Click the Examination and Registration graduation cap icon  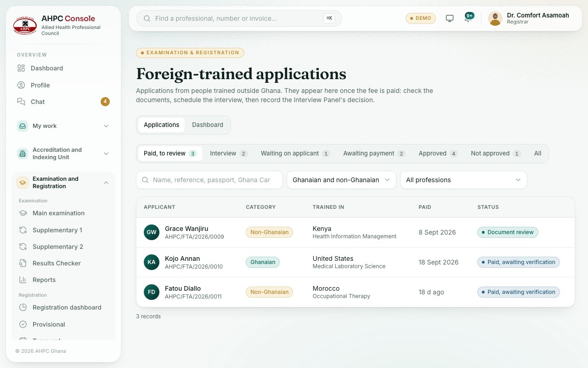[23, 183]
